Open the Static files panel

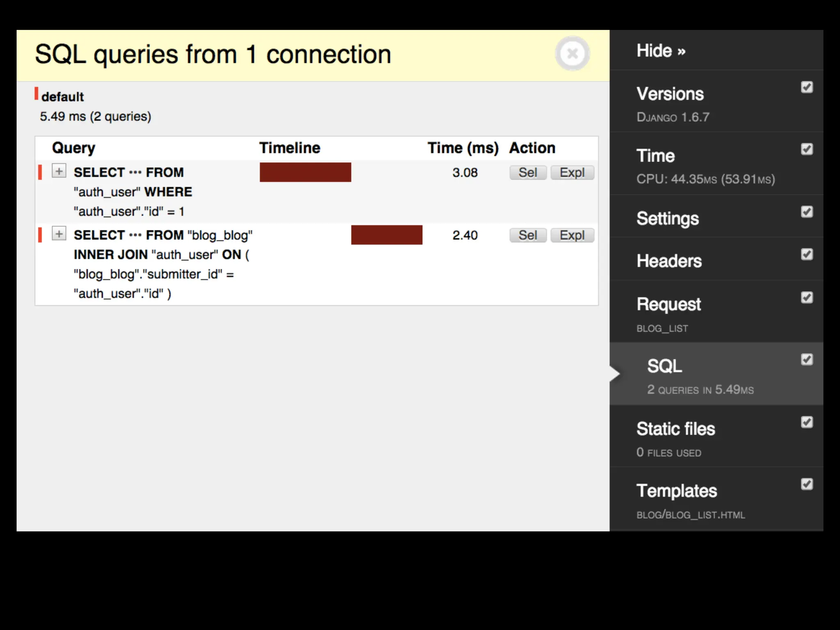coord(676,429)
